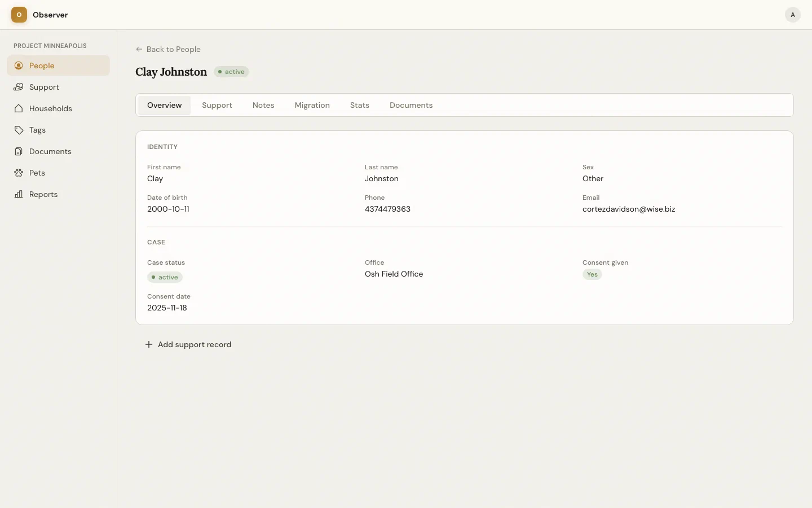This screenshot has width=812, height=508.
Task: Go Back to People list
Action: coord(173,49)
